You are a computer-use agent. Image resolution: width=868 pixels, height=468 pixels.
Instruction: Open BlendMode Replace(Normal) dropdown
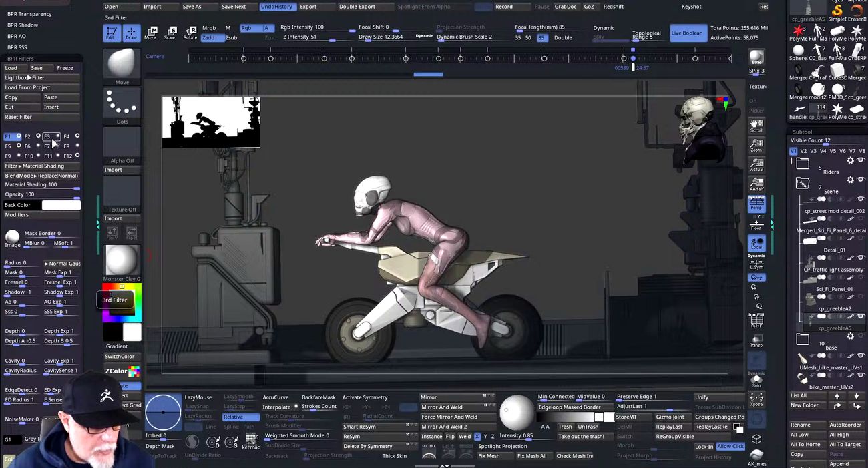point(41,176)
